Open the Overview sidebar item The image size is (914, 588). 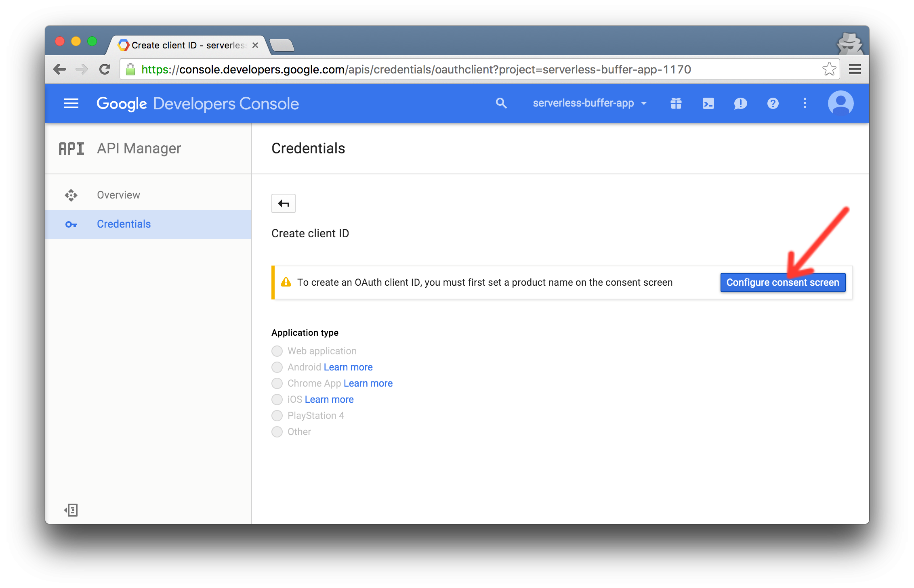point(148,195)
